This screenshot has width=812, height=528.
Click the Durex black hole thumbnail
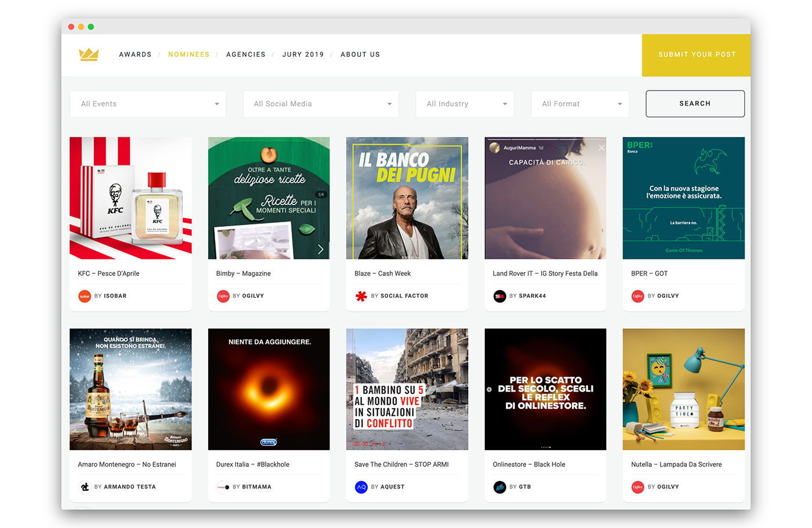269,389
